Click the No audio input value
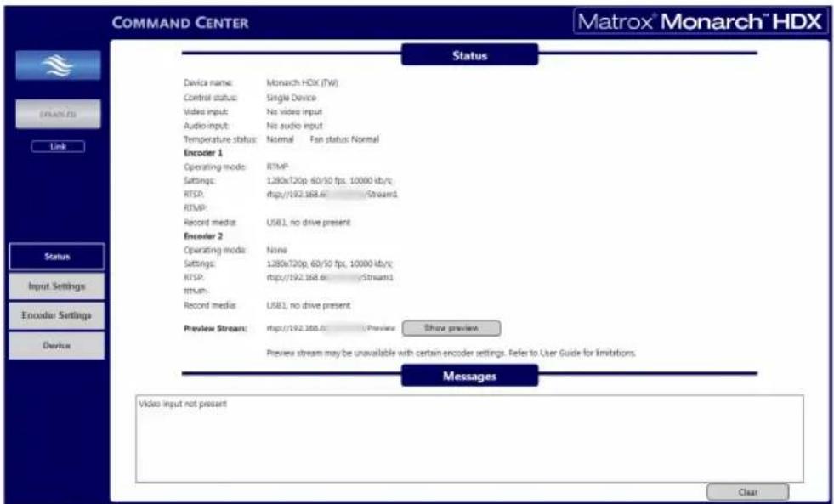The width and height of the screenshot is (834, 504). coord(294,126)
